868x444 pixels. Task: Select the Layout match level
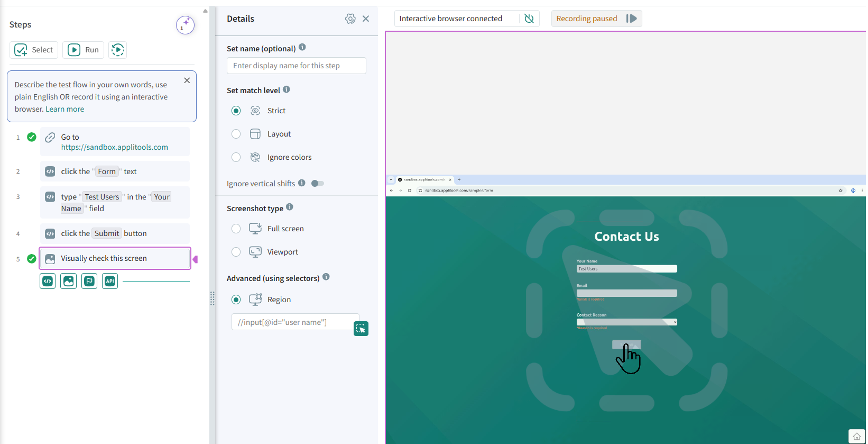(x=236, y=134)
